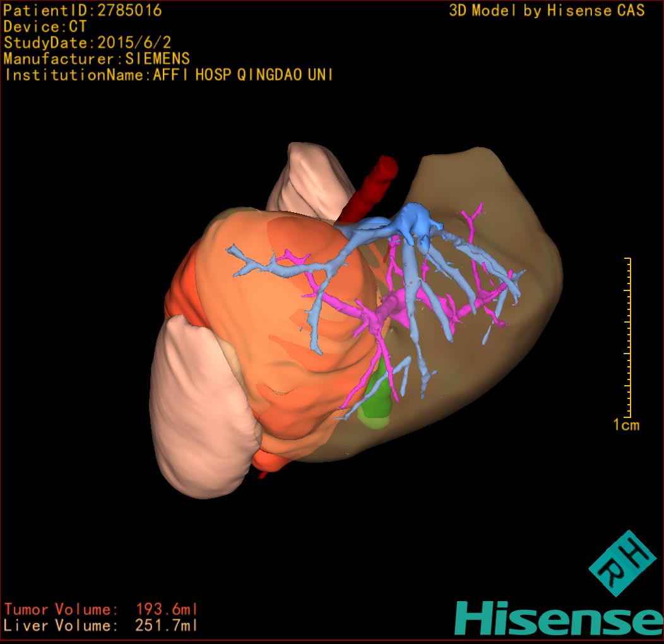Click the StudyDate:2015/6/2 text
Image resolution: width=664 pixels, height=644 pixels.
coord(87,43)
